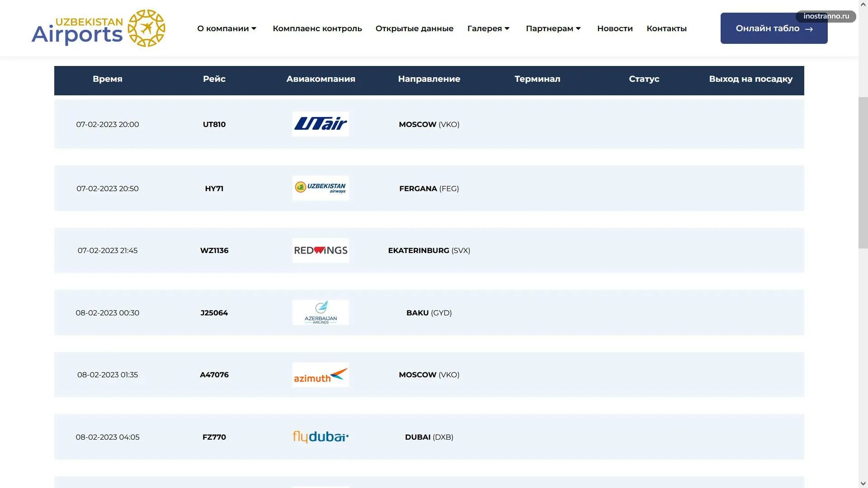Click the Uzbekistan Airports logo

coord(99,28)
